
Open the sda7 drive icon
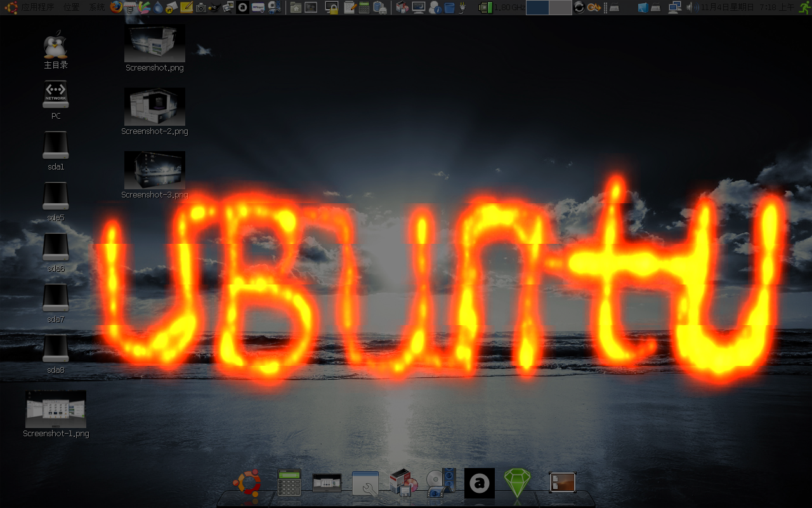click(56, 304)
